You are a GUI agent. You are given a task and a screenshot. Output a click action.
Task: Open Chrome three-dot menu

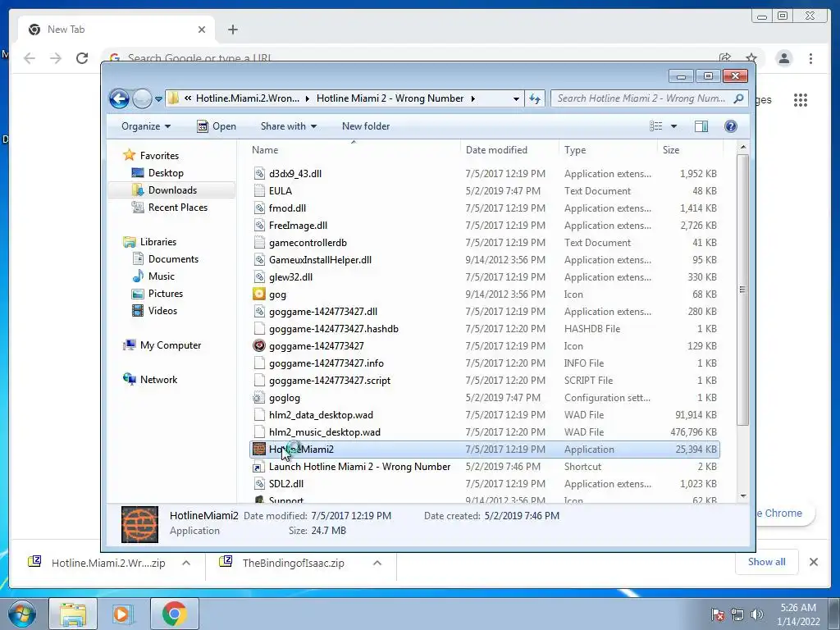pos(810,58)
